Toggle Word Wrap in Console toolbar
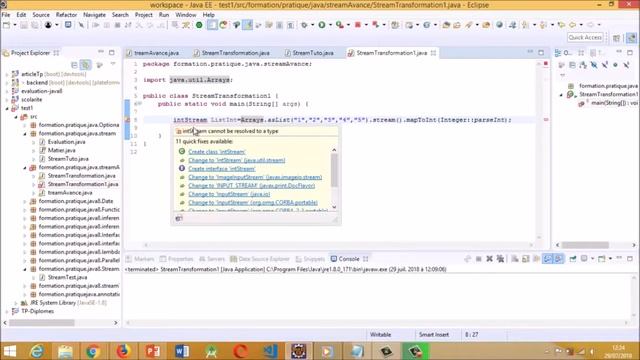 (536, 259)
